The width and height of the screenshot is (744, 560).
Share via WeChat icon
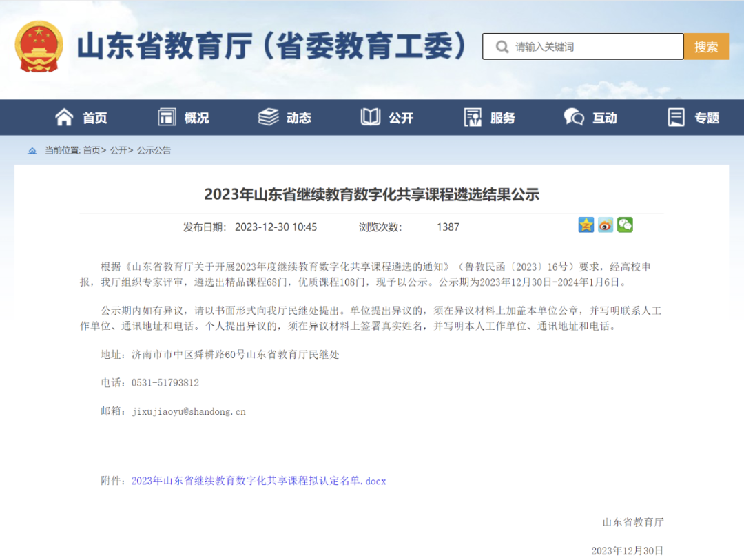tap(625, 225)
